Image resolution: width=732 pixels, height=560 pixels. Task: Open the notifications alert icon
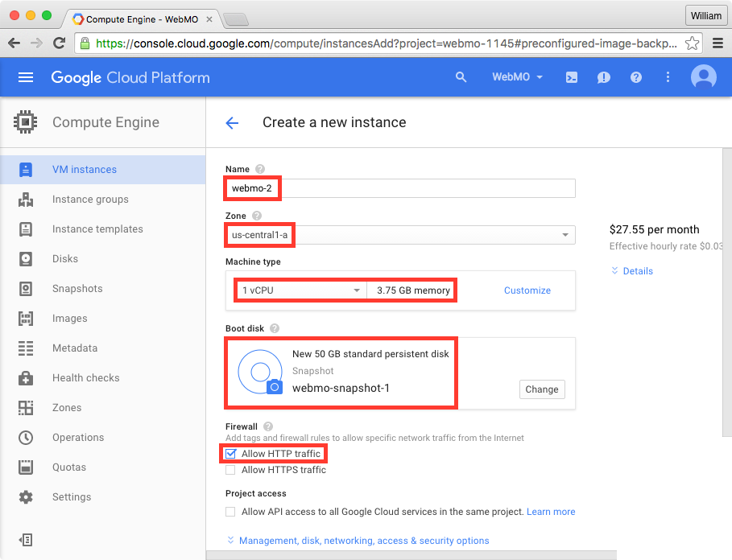604,77
